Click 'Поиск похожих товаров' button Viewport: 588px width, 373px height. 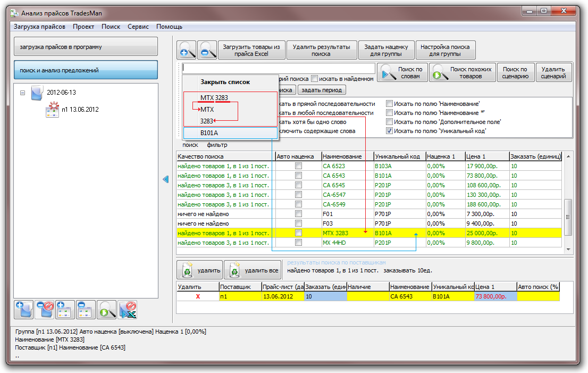click(x=462, y=73)
